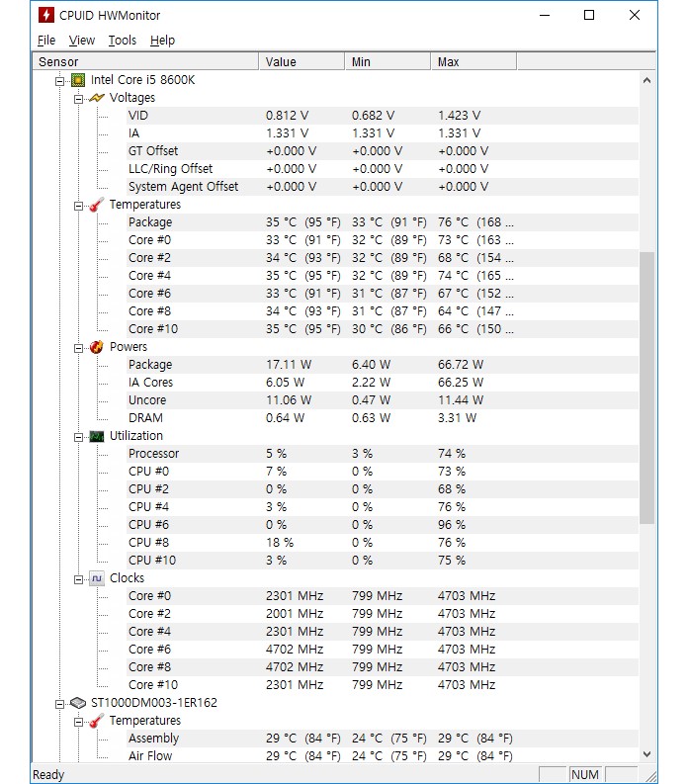Click the vertical scrollbar thumb
This screenshot has width=688, height=784.
point(647,388)
